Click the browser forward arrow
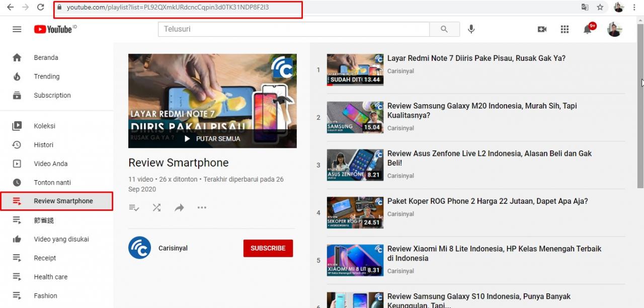Screen dimensions: 644x308 pos(25,8)
